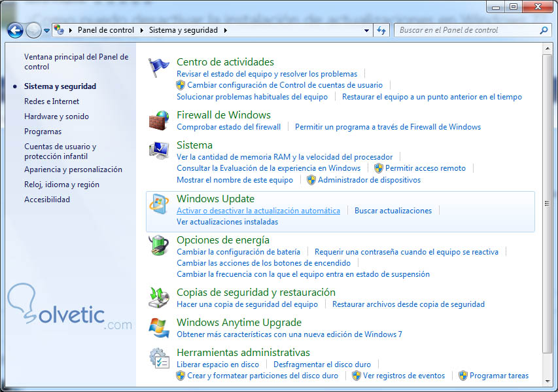Screen dimensions: 558x392
Task: Click Mostrar el nombre de este equipo
Action: tap(235, 180)
